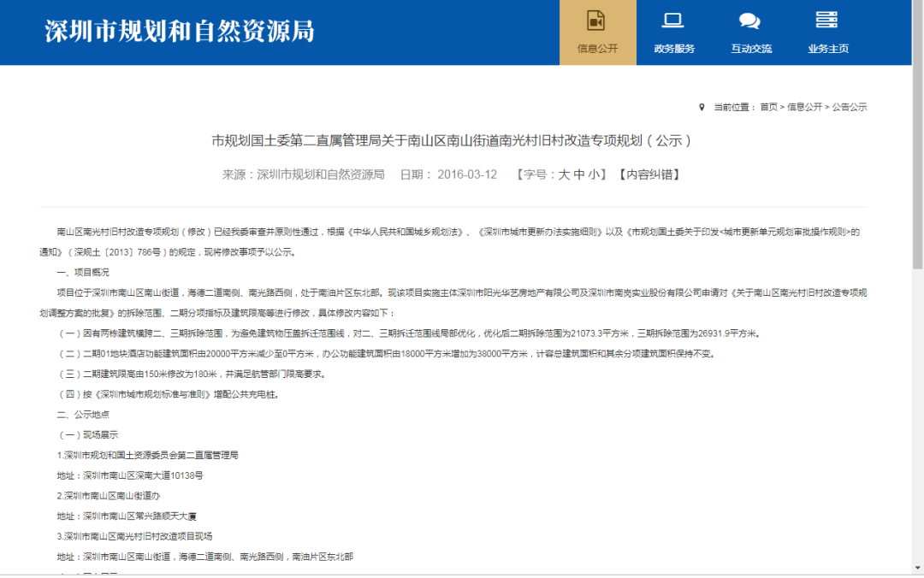Switch to the 政务服务 tab label
The width and height of the screenshot is (924, 578).
674,49
